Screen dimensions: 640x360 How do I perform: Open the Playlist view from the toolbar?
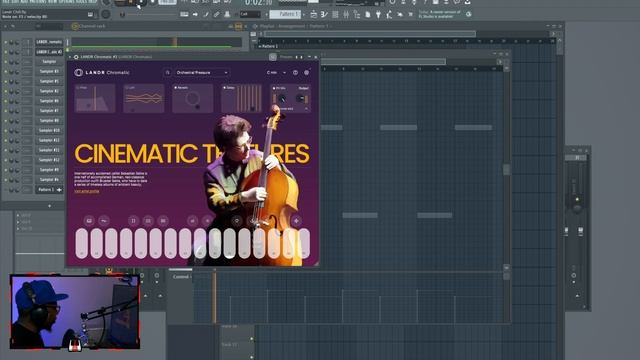313,14
